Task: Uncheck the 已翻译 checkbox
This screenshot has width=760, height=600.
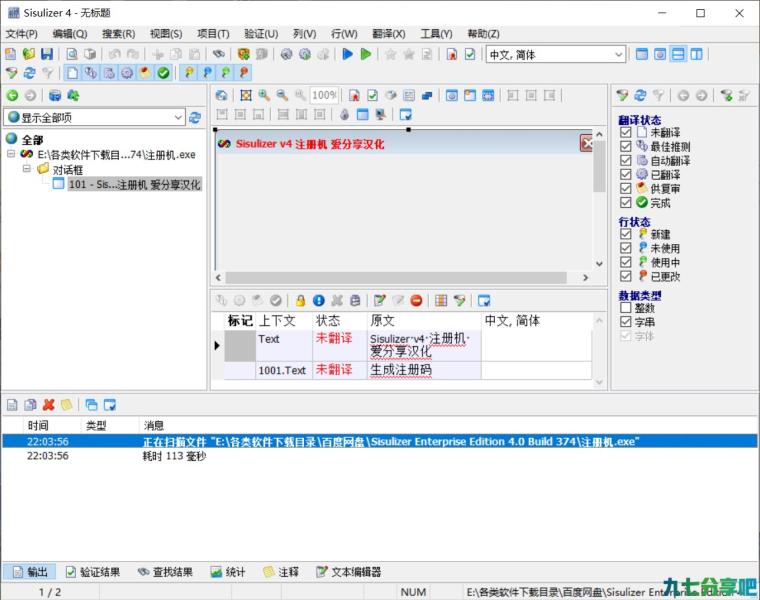Action: pyautogui.click(x=626, y=174)
